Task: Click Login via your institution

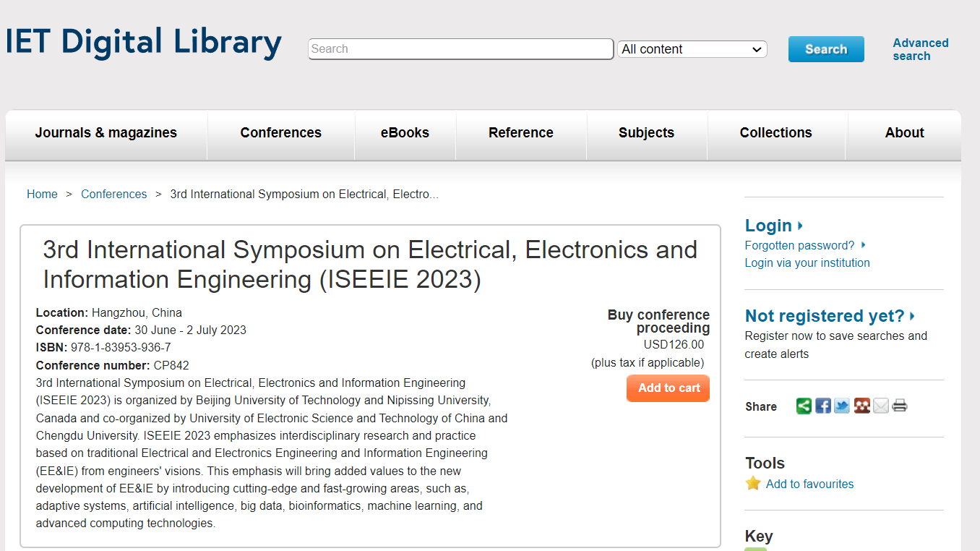Action: pos(807,263)
